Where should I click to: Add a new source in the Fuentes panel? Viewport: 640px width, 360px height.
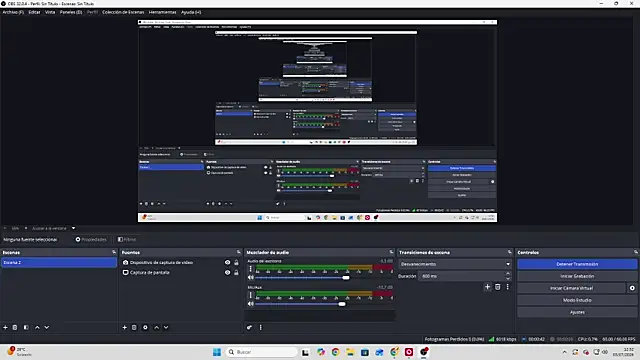[x=124, y=327]
